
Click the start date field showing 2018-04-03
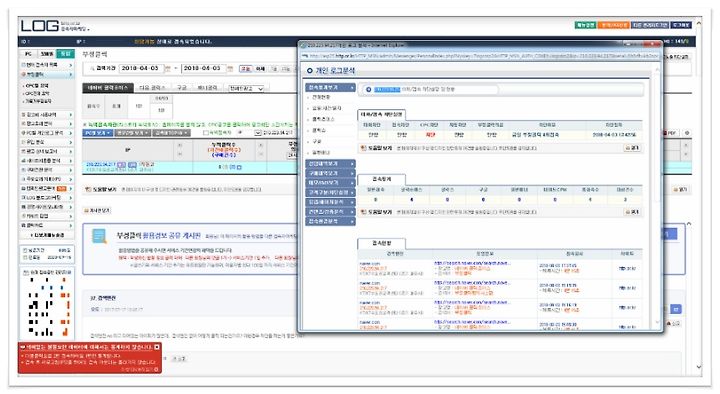141,68
